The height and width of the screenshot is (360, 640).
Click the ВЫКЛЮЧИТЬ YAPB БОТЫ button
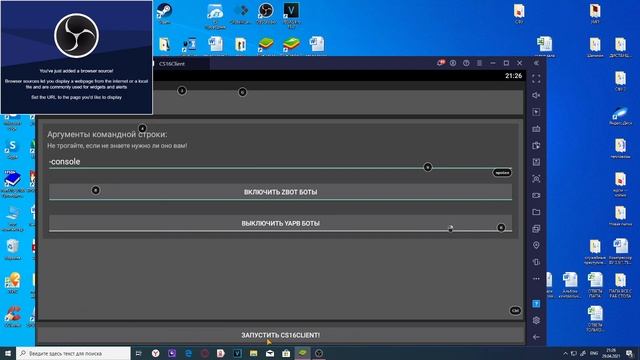pos(280,223)
